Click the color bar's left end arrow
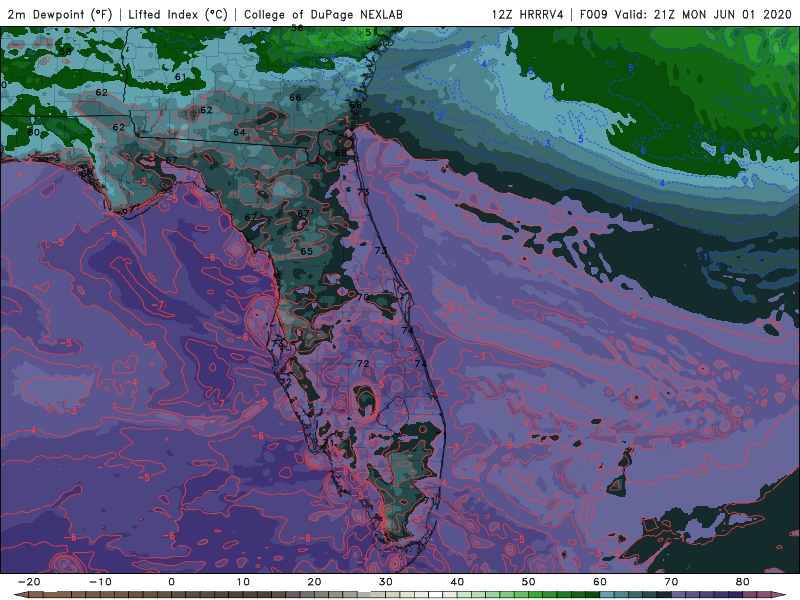The height and width of the screenshot is (600, 800). [20, 595]
